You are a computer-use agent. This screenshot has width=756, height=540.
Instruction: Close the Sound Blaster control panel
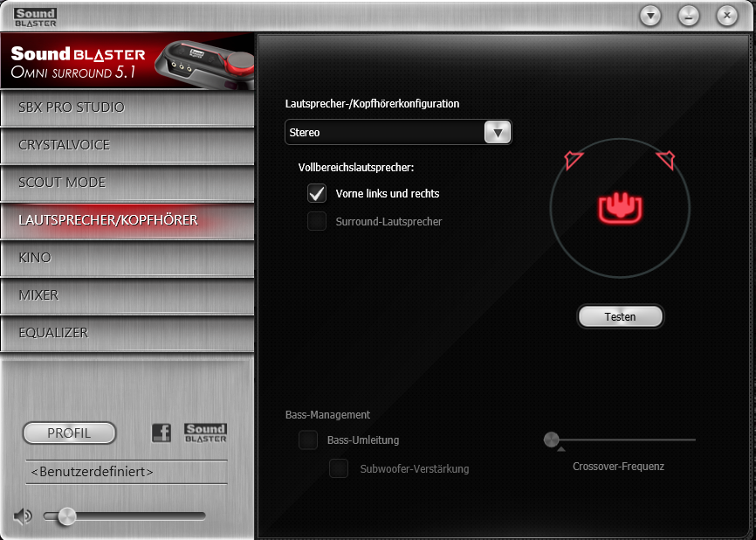click(727, 16)
